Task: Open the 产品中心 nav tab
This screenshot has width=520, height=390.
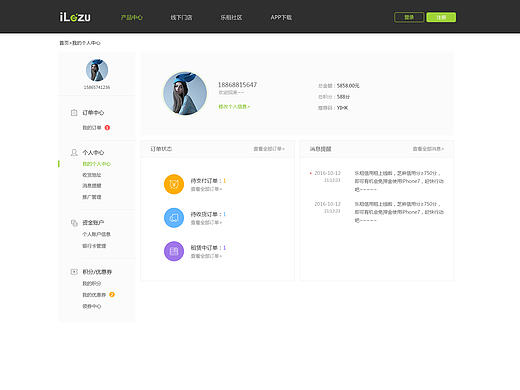Action: coord(132,17)
